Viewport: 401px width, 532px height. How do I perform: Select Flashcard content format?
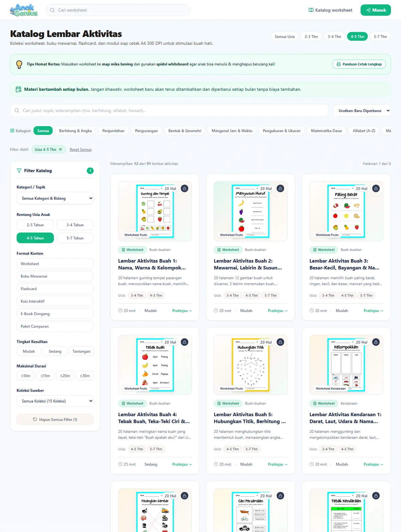click(55, 289)
